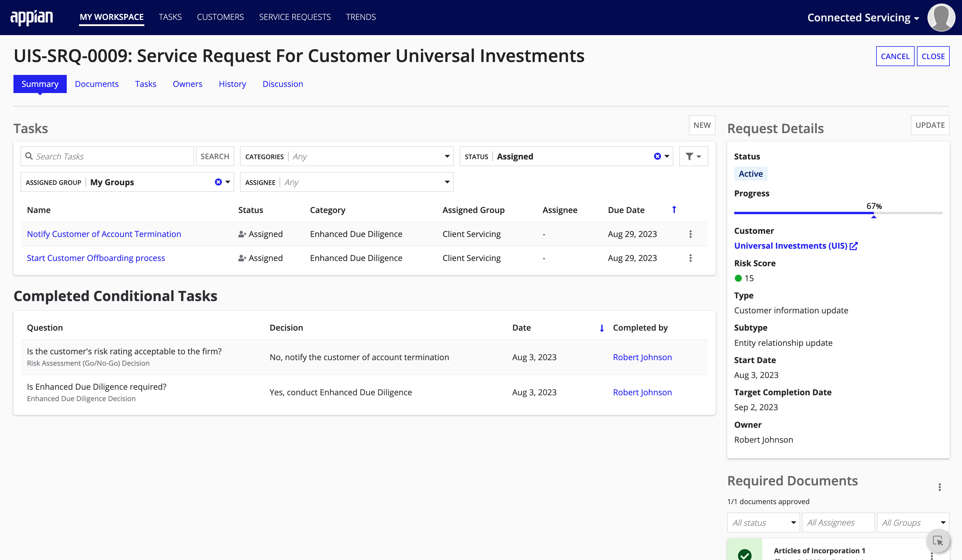Click the Decision column header

click(286, 328)
